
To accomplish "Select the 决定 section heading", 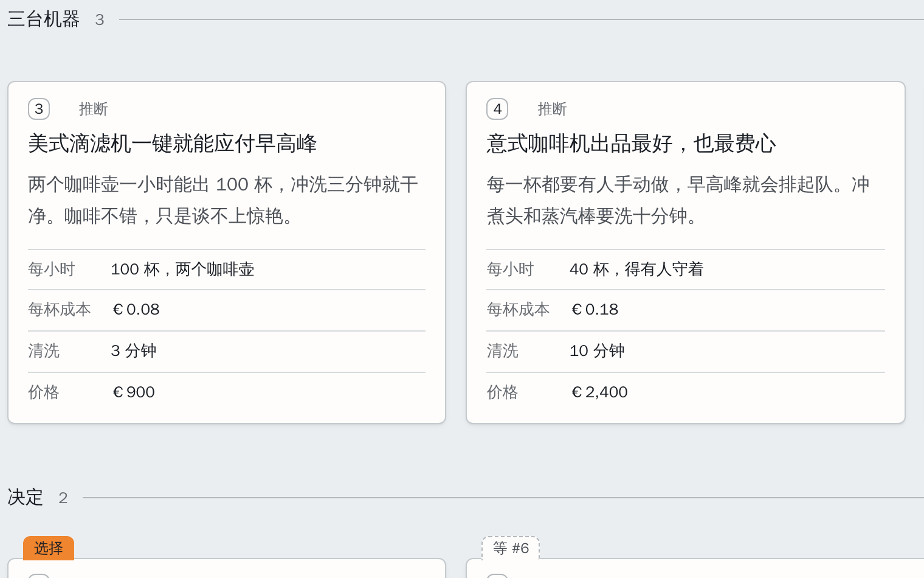I will (x=26, y=498).
